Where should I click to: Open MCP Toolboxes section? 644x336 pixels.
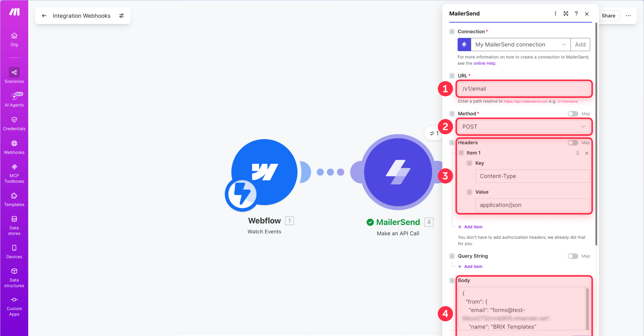pos(14,174)
